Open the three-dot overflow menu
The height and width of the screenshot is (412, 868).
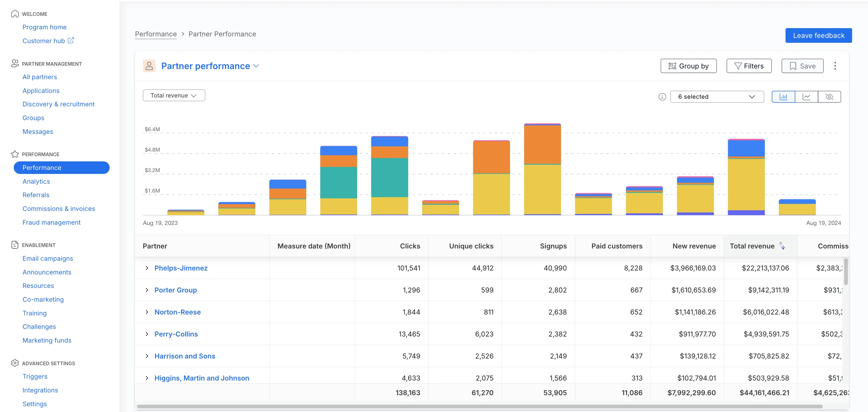click(x=835, y=66)
